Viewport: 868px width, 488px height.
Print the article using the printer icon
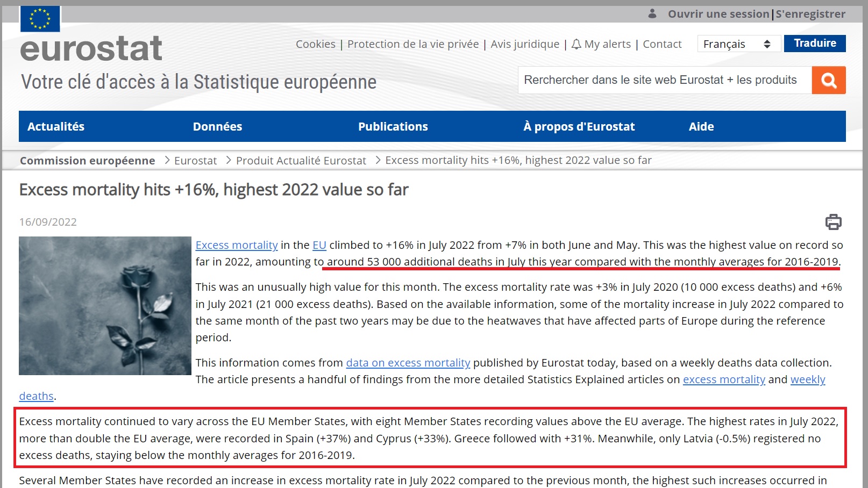coord(834,222)
